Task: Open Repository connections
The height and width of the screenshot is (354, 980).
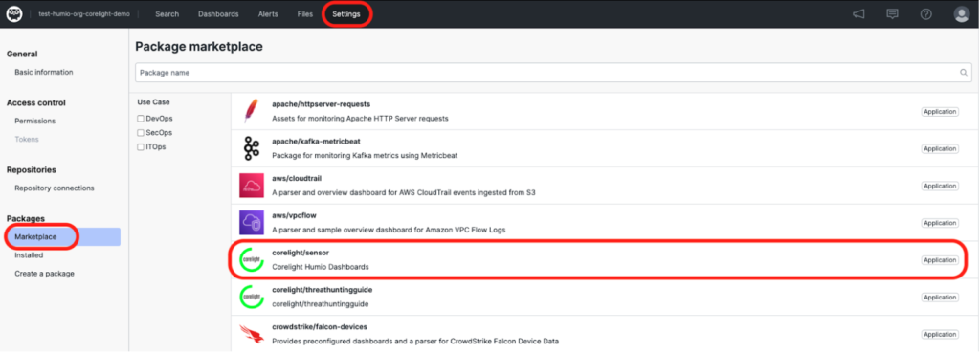Action: [x=55, y=188]
